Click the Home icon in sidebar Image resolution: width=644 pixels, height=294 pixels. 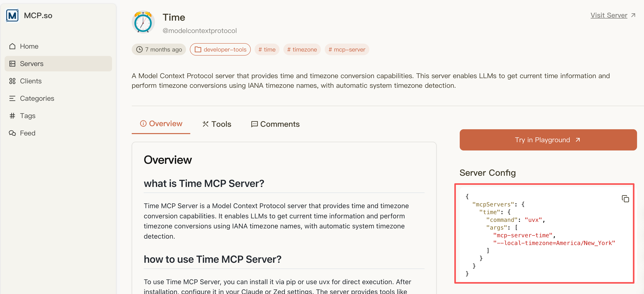point(12,46)
